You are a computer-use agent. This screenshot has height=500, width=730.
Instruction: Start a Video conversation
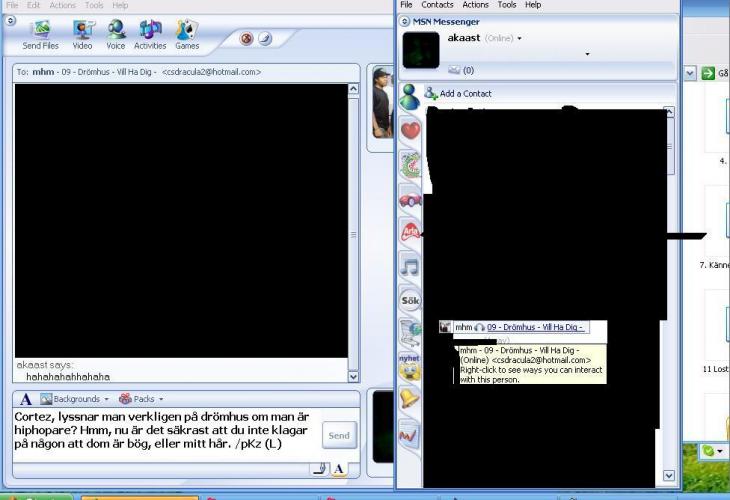[x=82, y=33]
